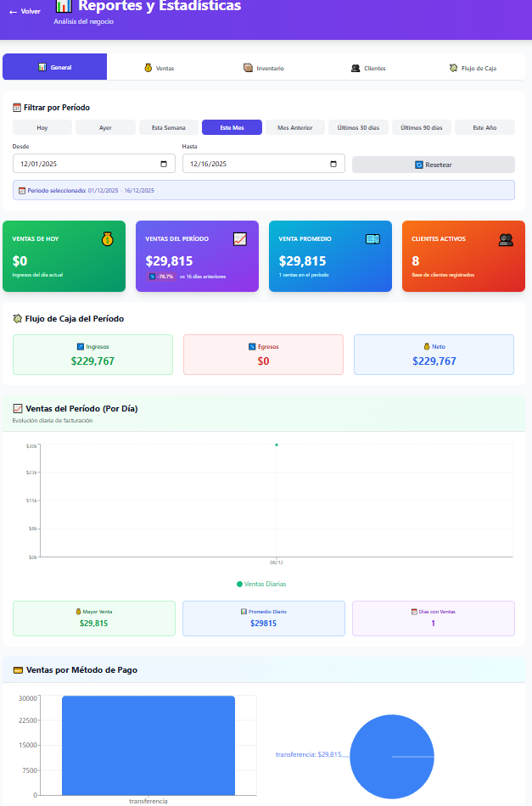This screenshot has height=806, width=532.
Task: Filter by Mes Anterior
Action: [x=295, y=127]
